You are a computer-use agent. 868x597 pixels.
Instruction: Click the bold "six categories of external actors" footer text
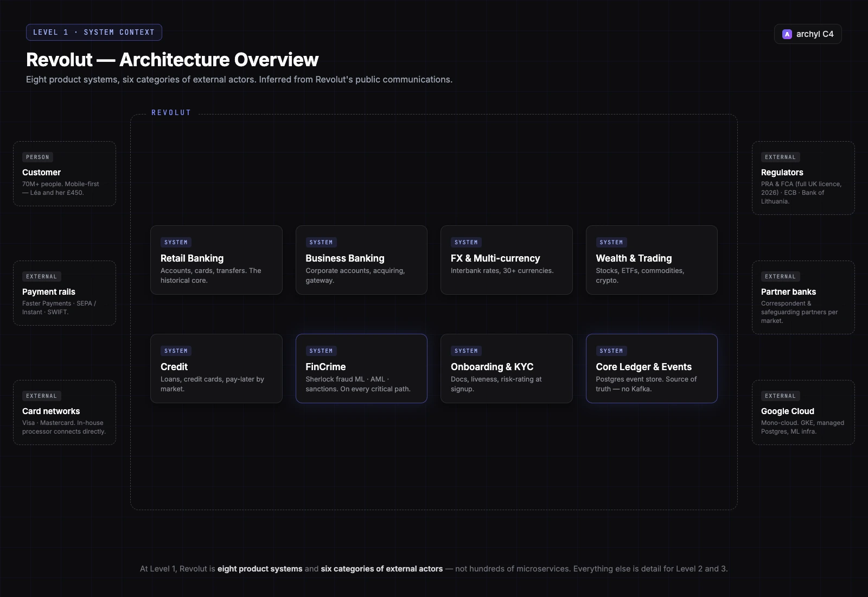tap(382, 569)
